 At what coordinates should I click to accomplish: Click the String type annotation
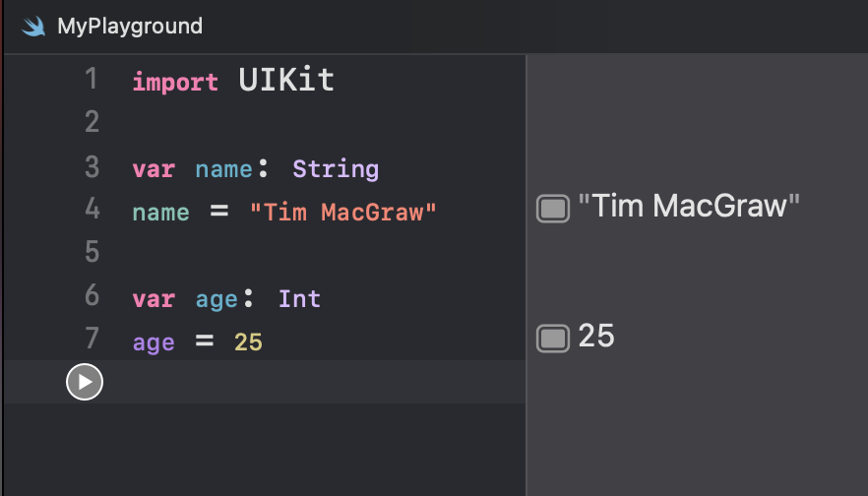(336, 169)
